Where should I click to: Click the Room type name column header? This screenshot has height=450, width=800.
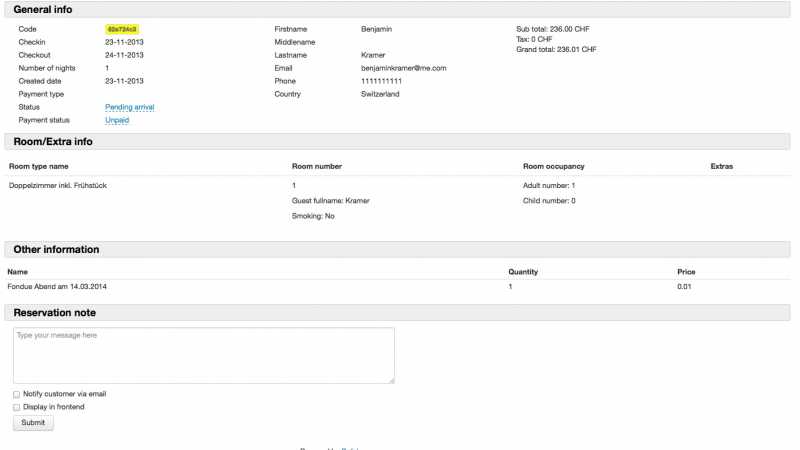[39, 166]
